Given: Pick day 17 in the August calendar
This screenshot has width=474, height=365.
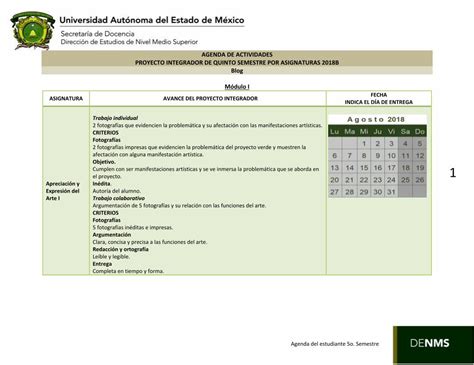Looking at the screenshot, I should [391, 168].
